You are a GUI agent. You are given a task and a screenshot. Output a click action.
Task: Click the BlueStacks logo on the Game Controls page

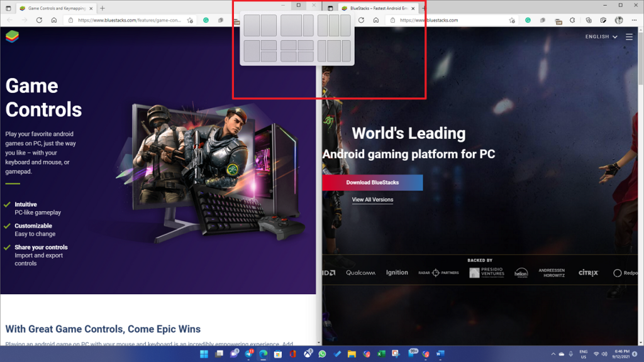(12, 35)
